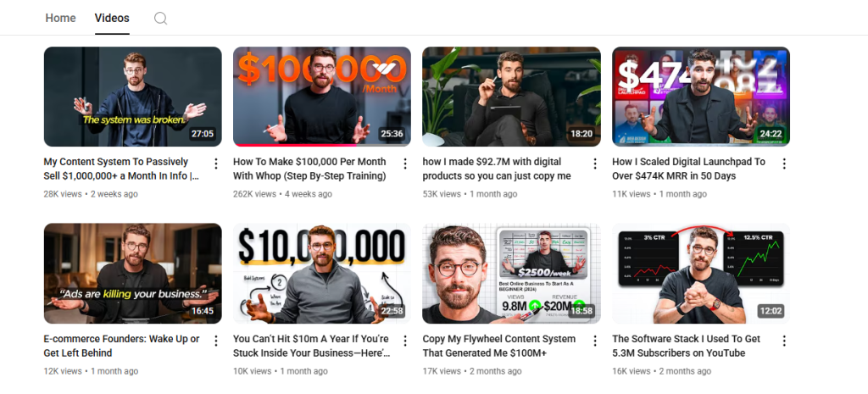Open options menu for 'E-commerce Founders' video
Viewport: 868px width, 394px height.
point(216,341)
